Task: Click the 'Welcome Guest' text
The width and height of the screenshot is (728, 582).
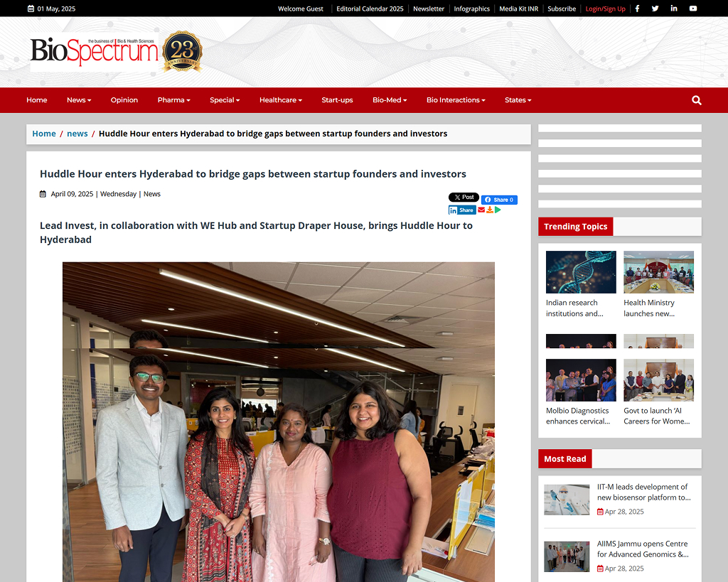Action: point(301,9)
